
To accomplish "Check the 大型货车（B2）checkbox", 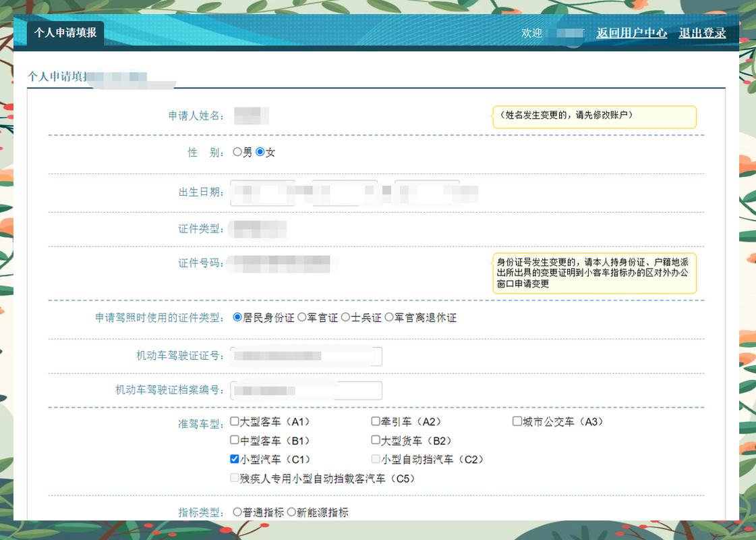I will tap(374, 439).
